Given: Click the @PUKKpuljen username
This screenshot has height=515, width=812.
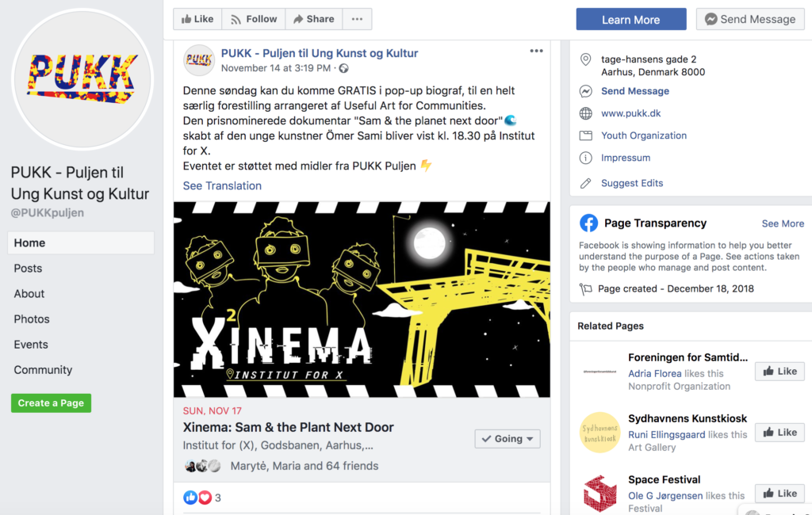Looking at the screenshot, I should (x=47, y=212).
